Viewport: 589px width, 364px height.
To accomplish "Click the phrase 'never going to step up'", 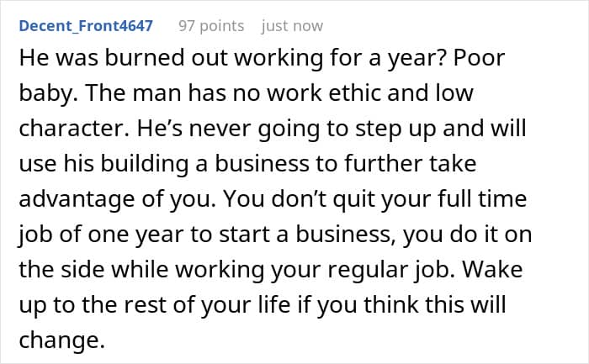I will point(313,129).
